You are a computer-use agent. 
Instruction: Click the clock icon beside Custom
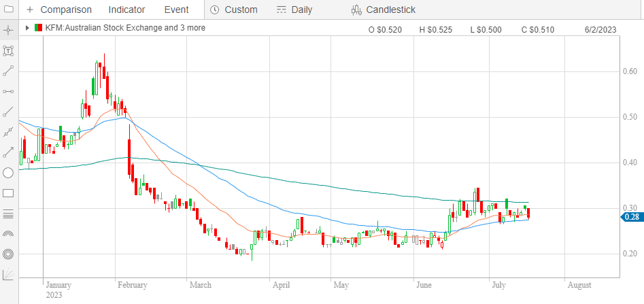pos(214,10)
